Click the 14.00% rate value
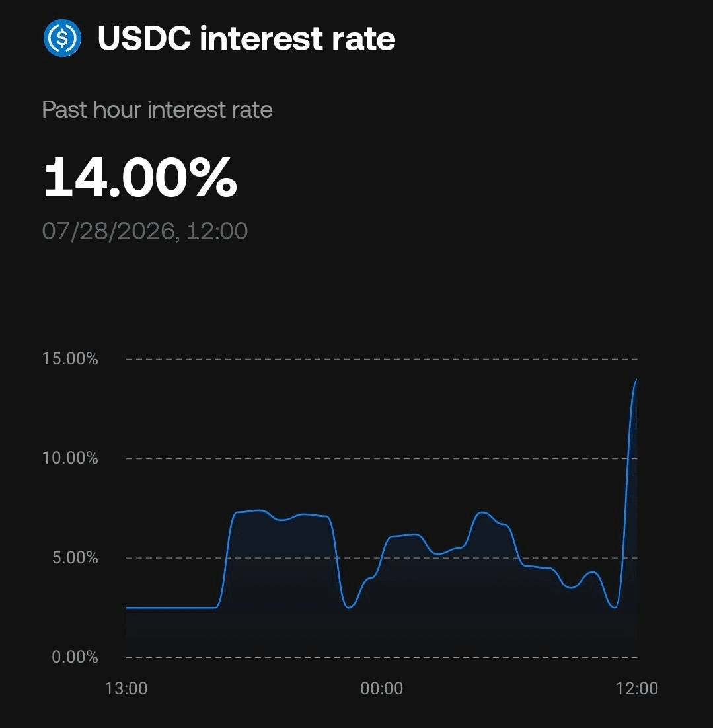 click(140, 177)
